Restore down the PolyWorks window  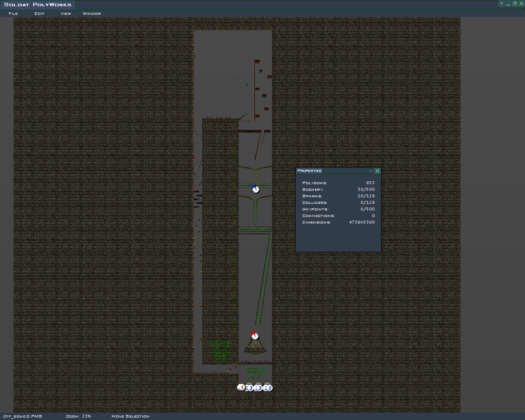coord(514,4)
